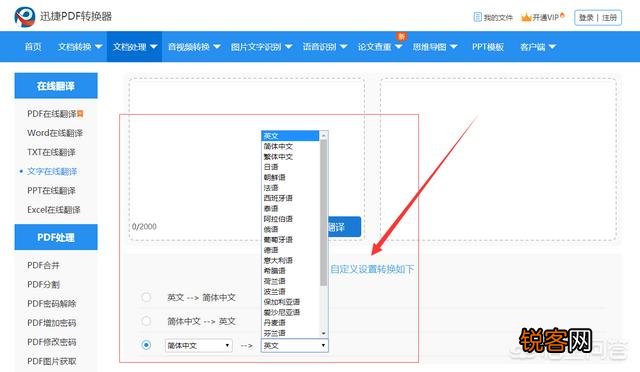Image resolution: width=640 pixels, height=372 pixels.
Task: Choose 希腊语 in the language list
Action: tap(290, 271)
